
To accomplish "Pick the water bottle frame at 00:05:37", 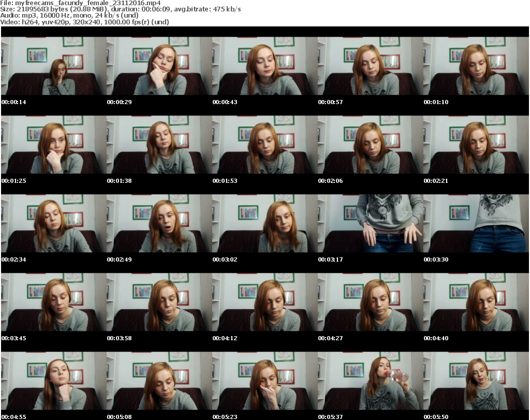I will [371, 381].
